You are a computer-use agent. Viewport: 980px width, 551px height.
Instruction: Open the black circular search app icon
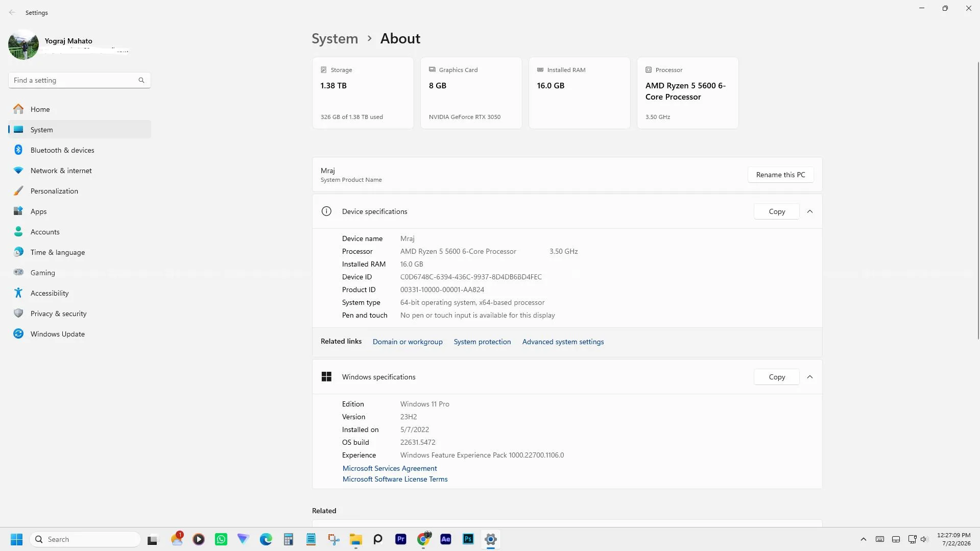(378, 539)
